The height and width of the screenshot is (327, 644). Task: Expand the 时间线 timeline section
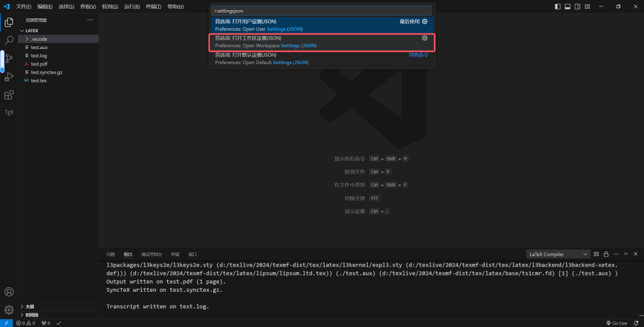57,314
